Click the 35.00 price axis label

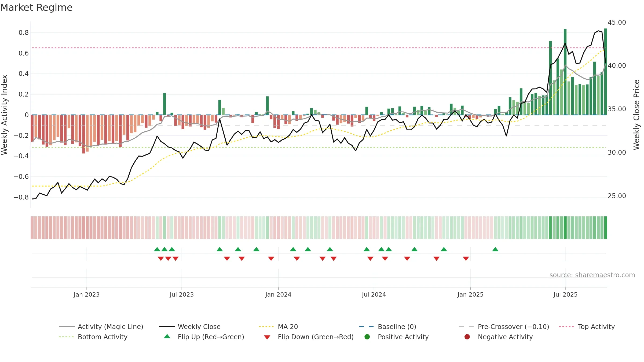(617, 109)
